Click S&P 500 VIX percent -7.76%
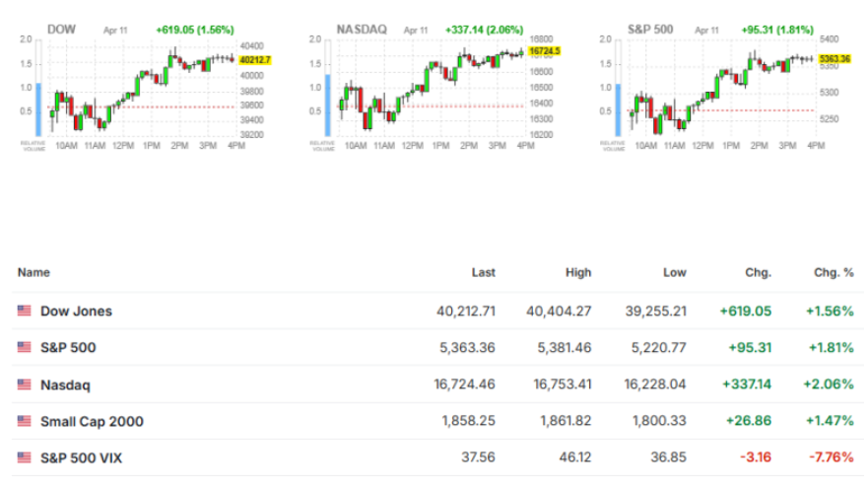The height and width of the screenshot is (493, 868). coord(832,458)
